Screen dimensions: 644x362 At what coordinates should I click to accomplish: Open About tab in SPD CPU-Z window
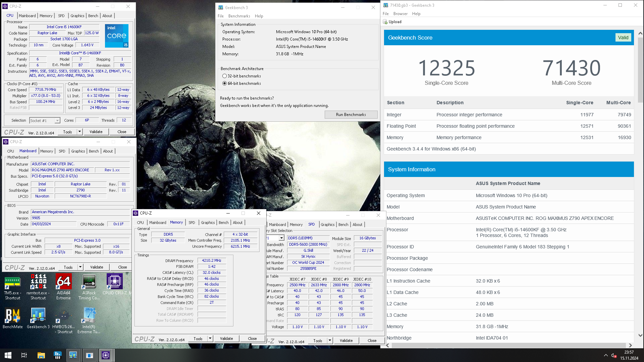click(358, 225)
